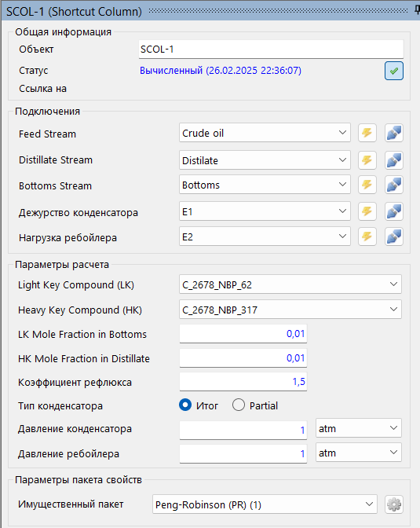Open condenser pressure unit dropdown
This screenshot has height=528, width=420.
pos(359,428)
